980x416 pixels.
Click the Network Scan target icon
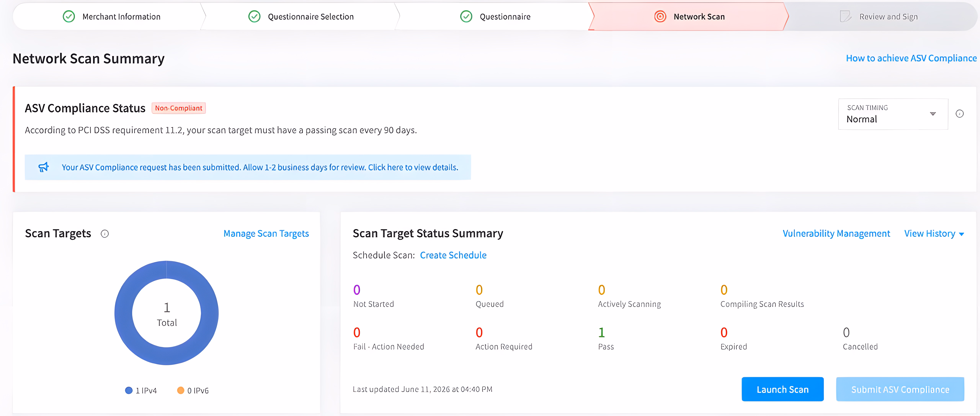pos(660,17)
